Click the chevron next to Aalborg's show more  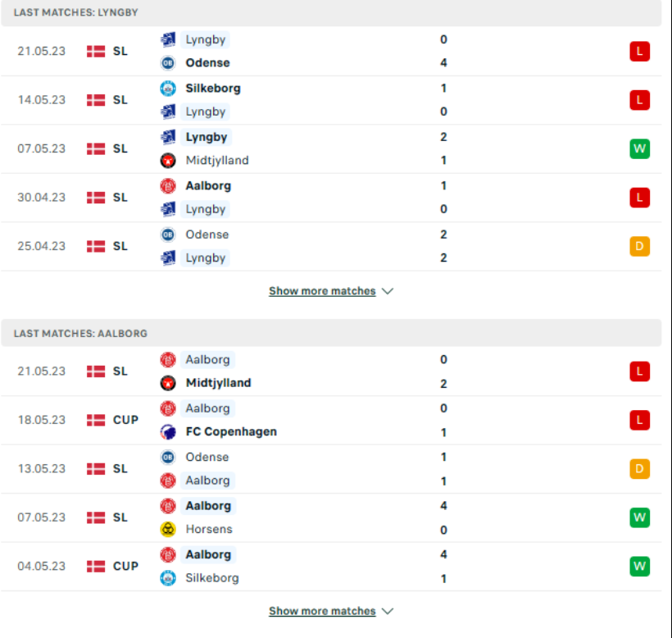[388, 611]
